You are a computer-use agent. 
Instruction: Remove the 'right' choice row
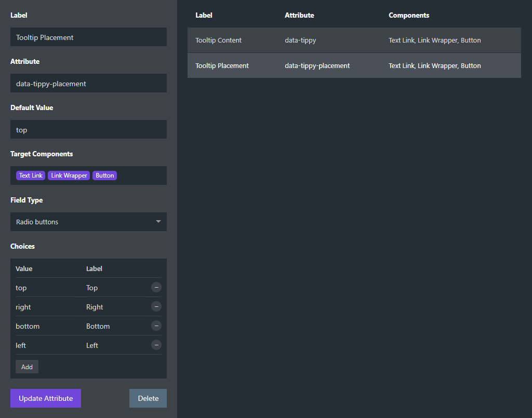156,307
